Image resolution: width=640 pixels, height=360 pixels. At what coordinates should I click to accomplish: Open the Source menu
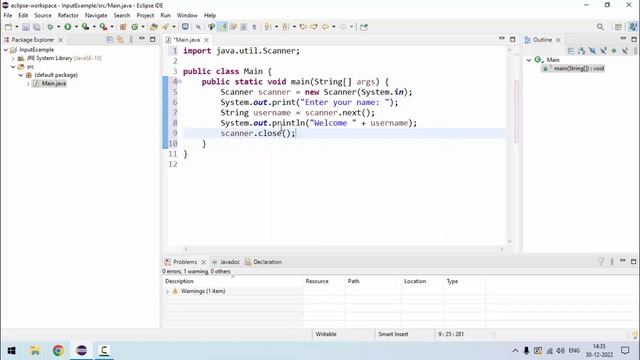tap(43, 16)
